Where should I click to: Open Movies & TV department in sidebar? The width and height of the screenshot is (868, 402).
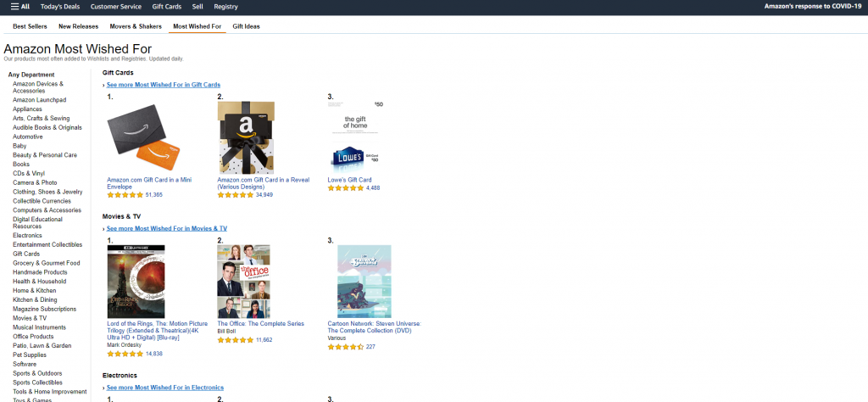30,318
